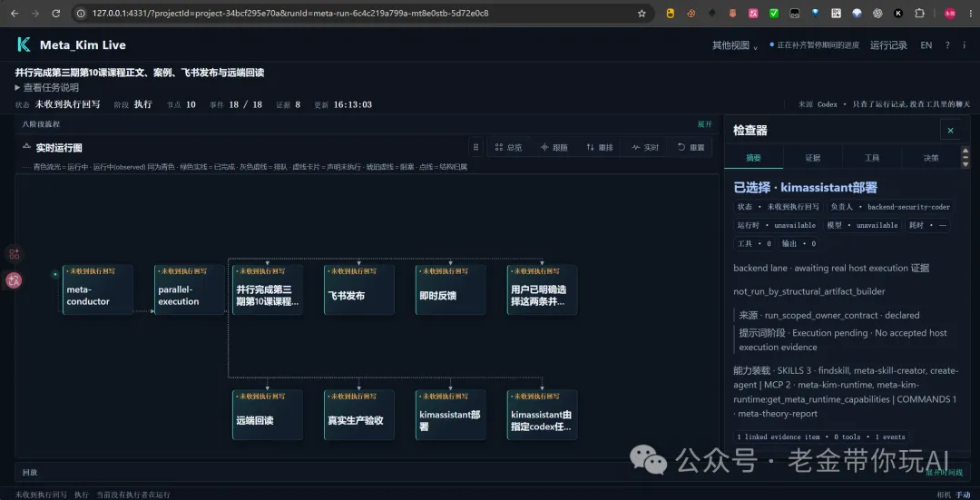Switch to the 摘要 tab
Image resolution: width=980 pixels, height=500 pixels.
pos(753,158)
